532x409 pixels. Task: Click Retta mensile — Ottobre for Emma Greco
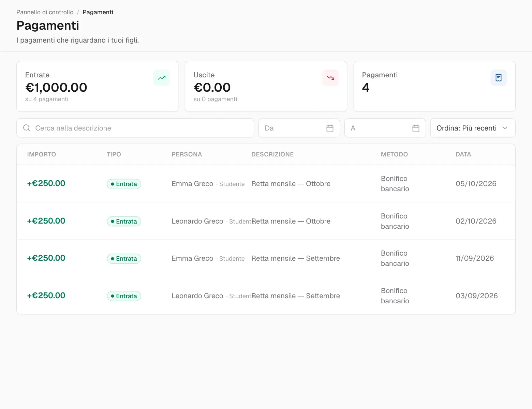tap(291, 184)
